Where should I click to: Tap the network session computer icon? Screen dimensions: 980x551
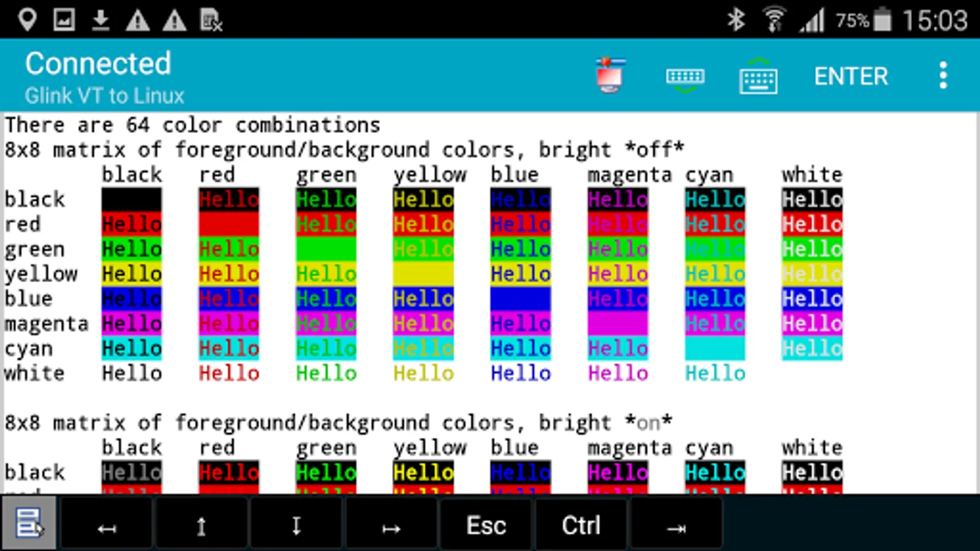pos(610,76)
